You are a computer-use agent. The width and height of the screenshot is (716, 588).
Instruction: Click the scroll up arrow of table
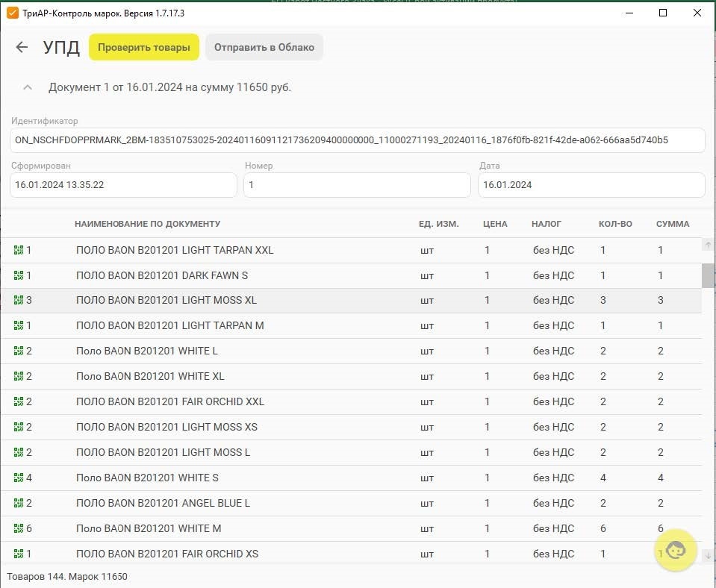[x=708, y=245]
